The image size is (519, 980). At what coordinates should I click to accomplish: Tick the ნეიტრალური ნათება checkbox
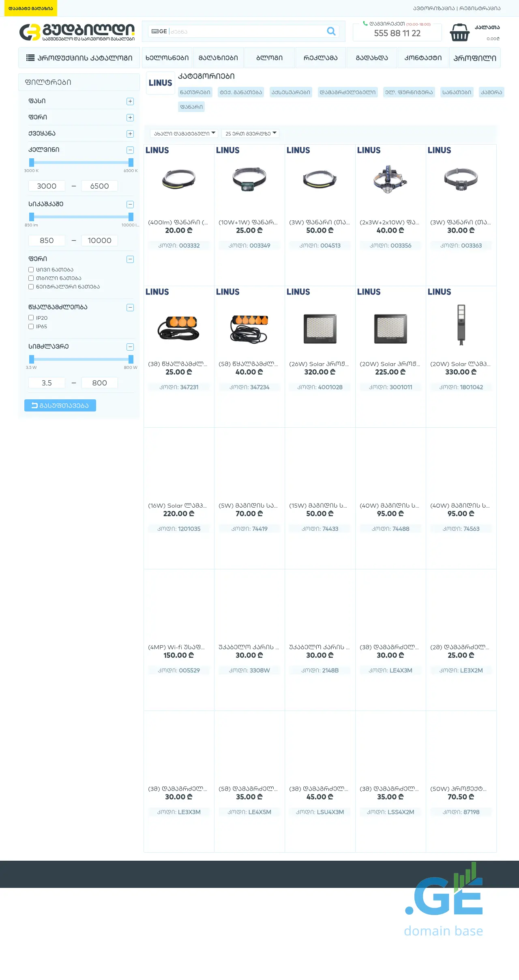click(x=31, y=286)
